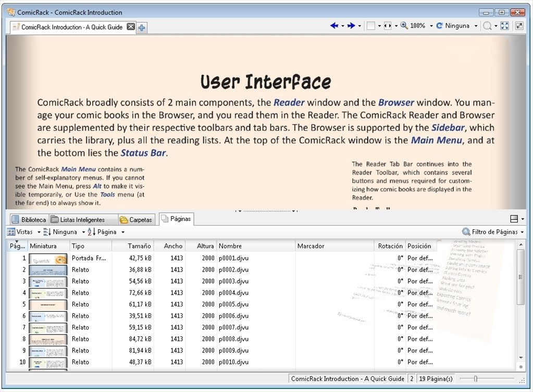Screen dimensions: 533x392
Task: Open the back arrow dropdown
Action: (343, 26)
